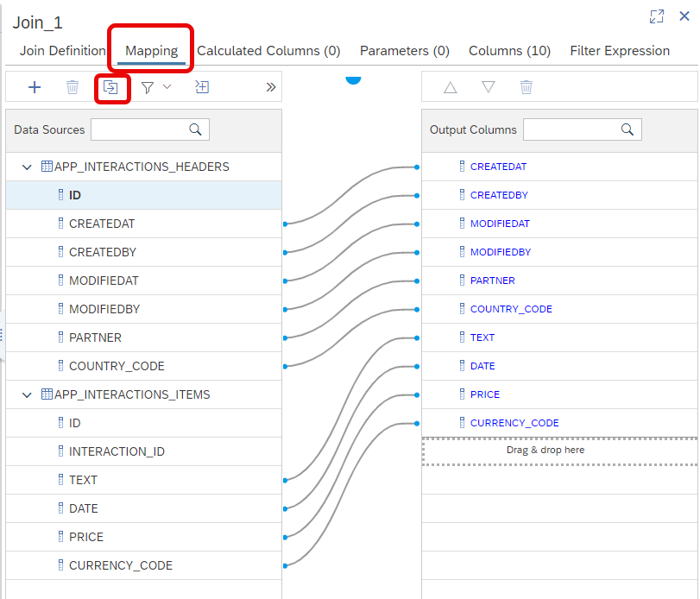Click column icon beside output DATE
This screenshot has height=599, width=700.
(x=462, y=366)
